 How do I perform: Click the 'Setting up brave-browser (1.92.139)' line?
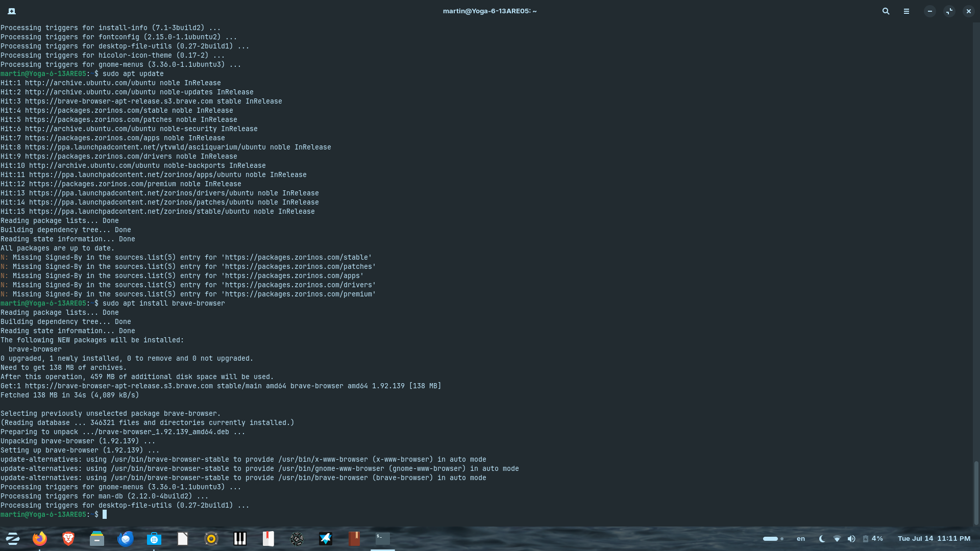[80, 450]
